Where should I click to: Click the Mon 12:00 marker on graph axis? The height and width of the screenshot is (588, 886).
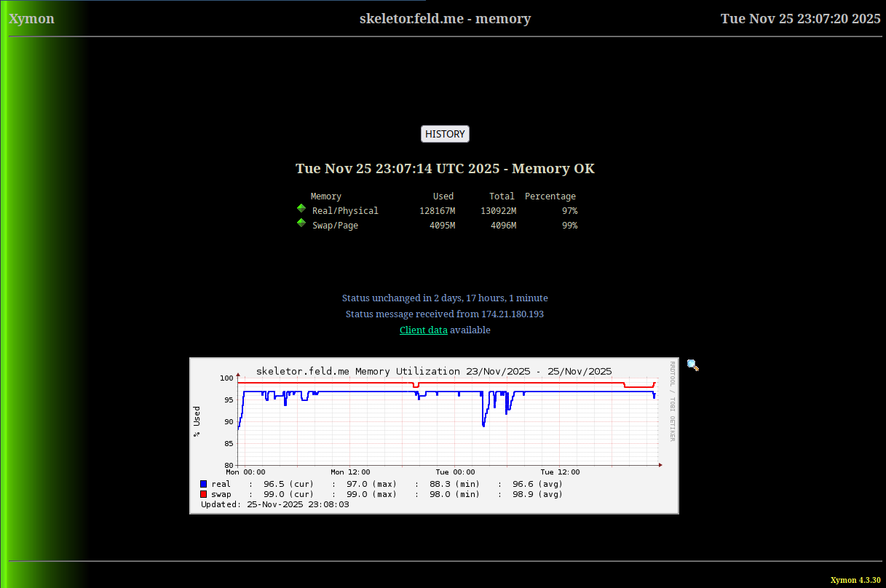click(x=350, y=472)
